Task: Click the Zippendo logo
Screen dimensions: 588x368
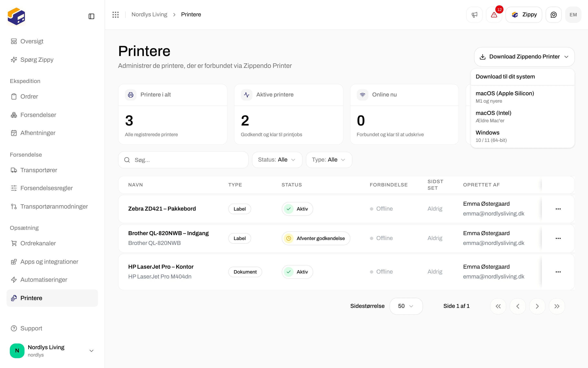Action: (17, 16)
